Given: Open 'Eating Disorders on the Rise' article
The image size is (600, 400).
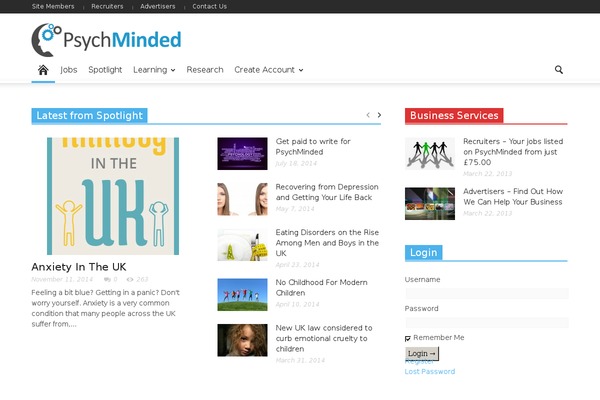Looking at the screenshot, I should [x=327, y=242].
